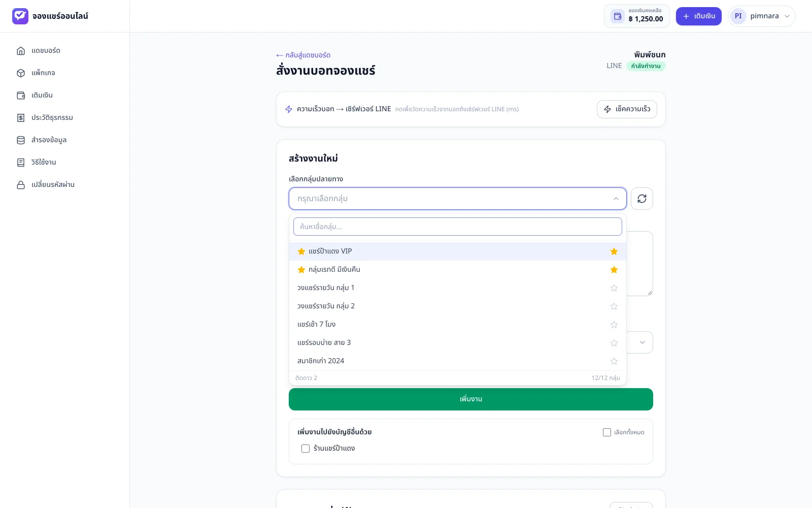Open the pimnara account menu
Screen dimensions: 812x508
tap(761, 16)
